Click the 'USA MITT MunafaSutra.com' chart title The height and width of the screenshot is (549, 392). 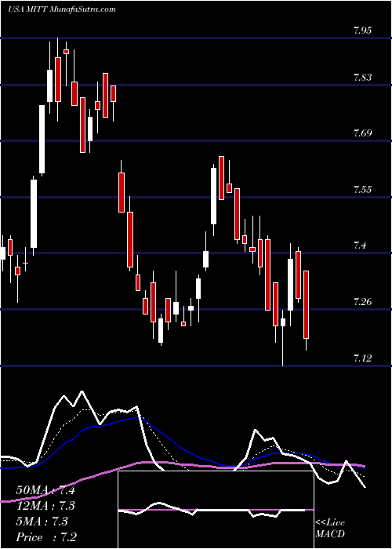(62, 9)
